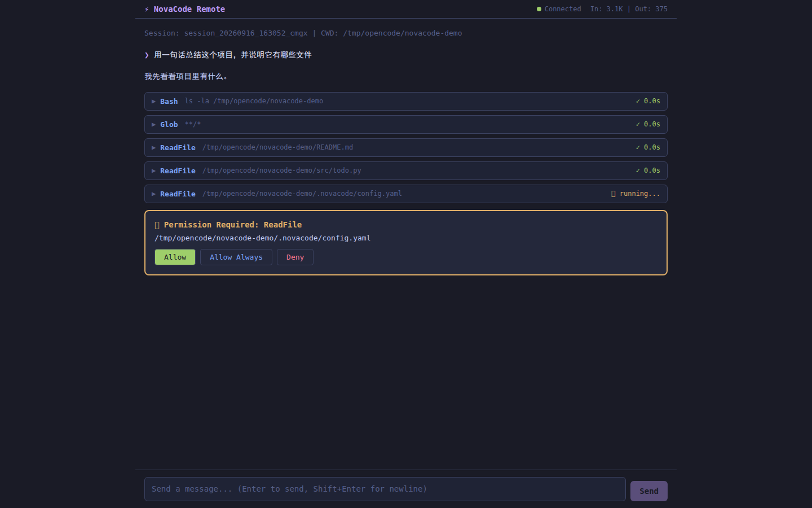Allow the ReadFile permission request
Image resolution: width=812 pixels, height=508 pixels.
point(175,257)
